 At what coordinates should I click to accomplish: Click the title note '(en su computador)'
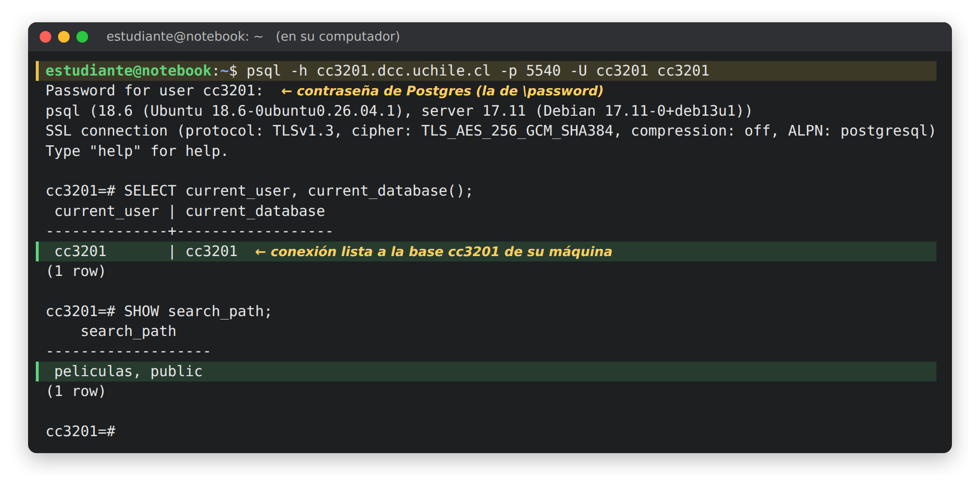pyautogui.click(x=338, y=37)
